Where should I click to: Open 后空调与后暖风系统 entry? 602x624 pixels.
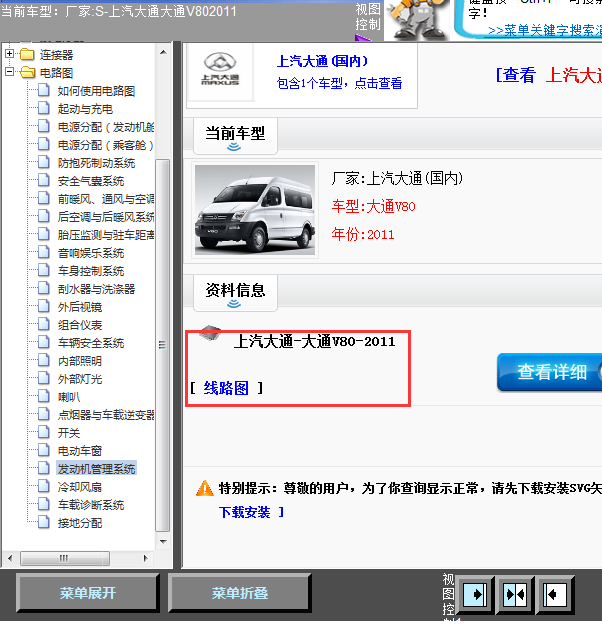[x=106, y=217]
